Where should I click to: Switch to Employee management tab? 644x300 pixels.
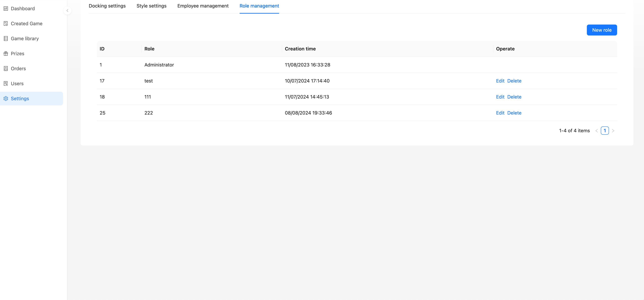pos(203,6)
